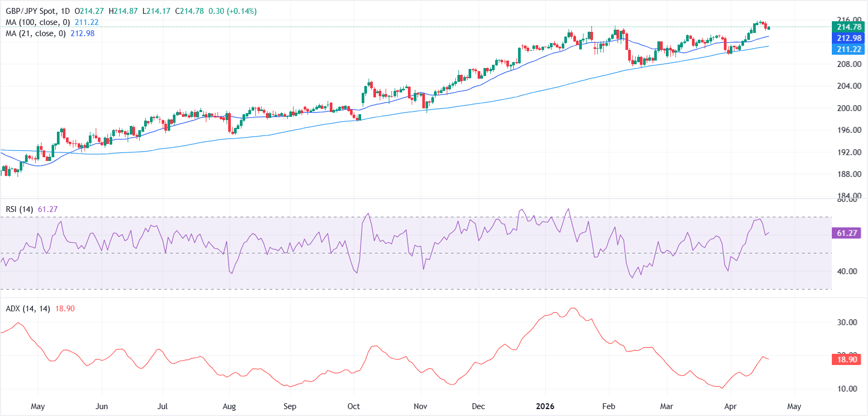The image size is (868, 416).
Task: Click the 200.00 level on price axis
Action: tap(849, 108)
